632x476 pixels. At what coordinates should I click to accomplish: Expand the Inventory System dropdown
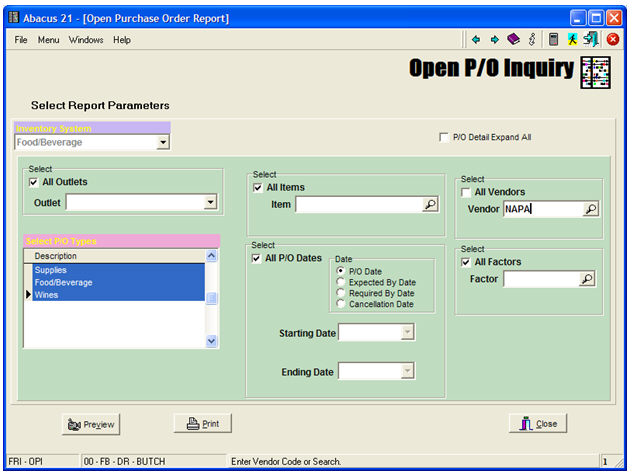tap(163, 143)
